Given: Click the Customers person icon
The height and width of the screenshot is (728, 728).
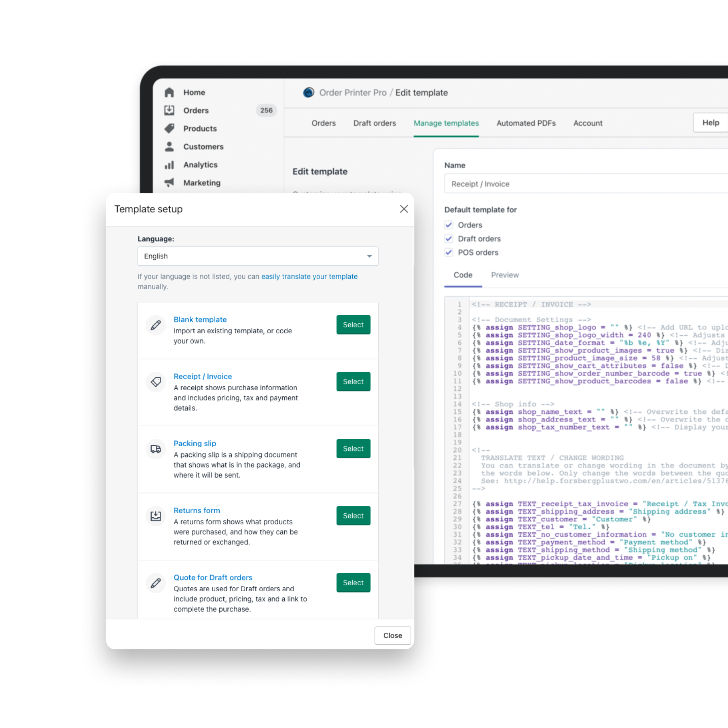Looking at the screenshot, I should pyautogui.click(x=169, y=147).
